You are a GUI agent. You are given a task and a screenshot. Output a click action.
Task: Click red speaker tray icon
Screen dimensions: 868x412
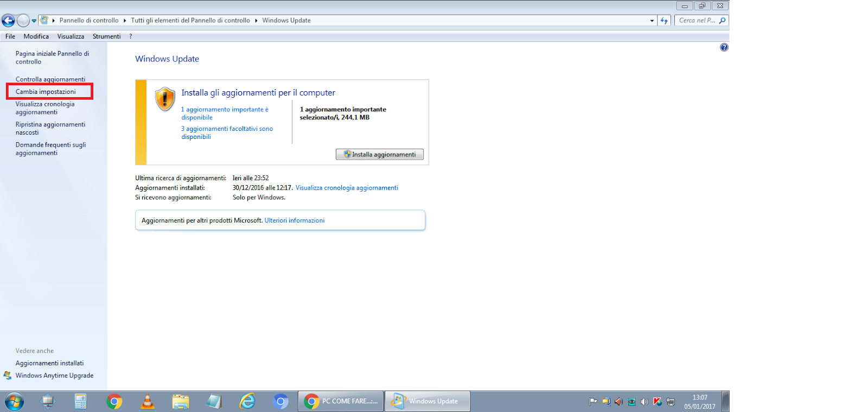(x=618, y=402)
